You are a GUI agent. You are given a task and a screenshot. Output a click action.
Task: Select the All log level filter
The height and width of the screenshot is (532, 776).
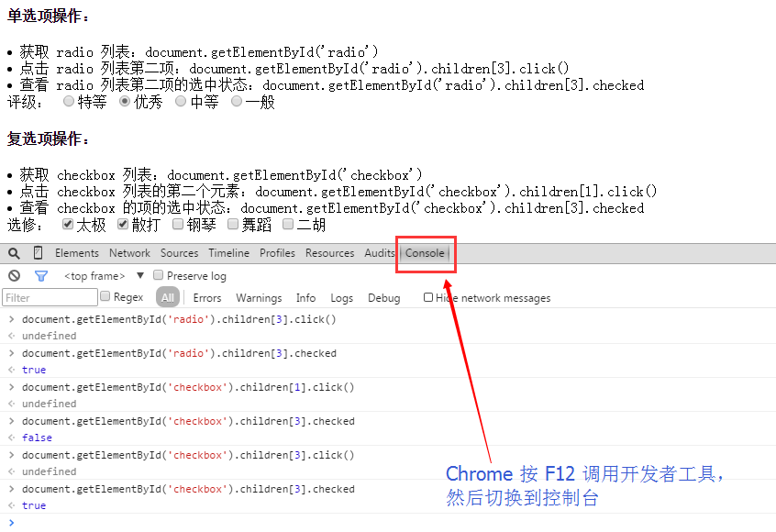pyautogui.click(x=167, y=297)
